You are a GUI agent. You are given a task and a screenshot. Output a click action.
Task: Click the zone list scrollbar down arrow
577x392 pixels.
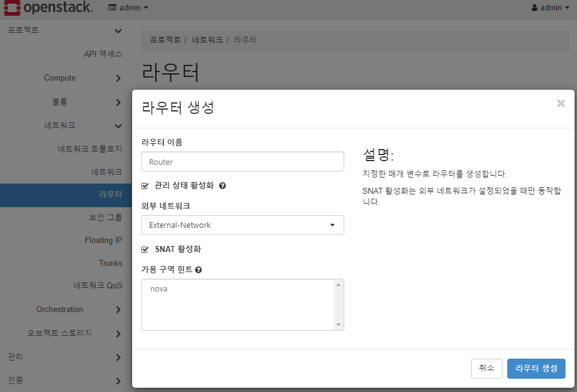(x=338, y=325)
